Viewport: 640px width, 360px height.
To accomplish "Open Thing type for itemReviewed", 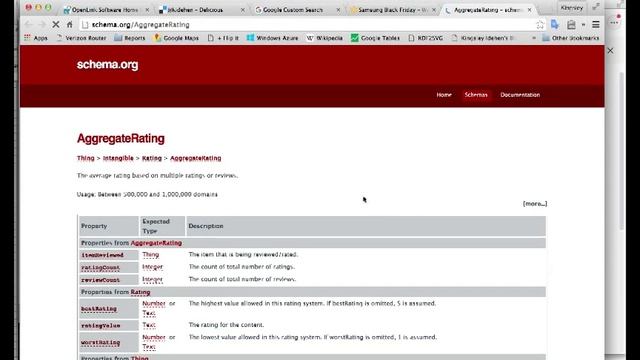I will tap(151, 254).
